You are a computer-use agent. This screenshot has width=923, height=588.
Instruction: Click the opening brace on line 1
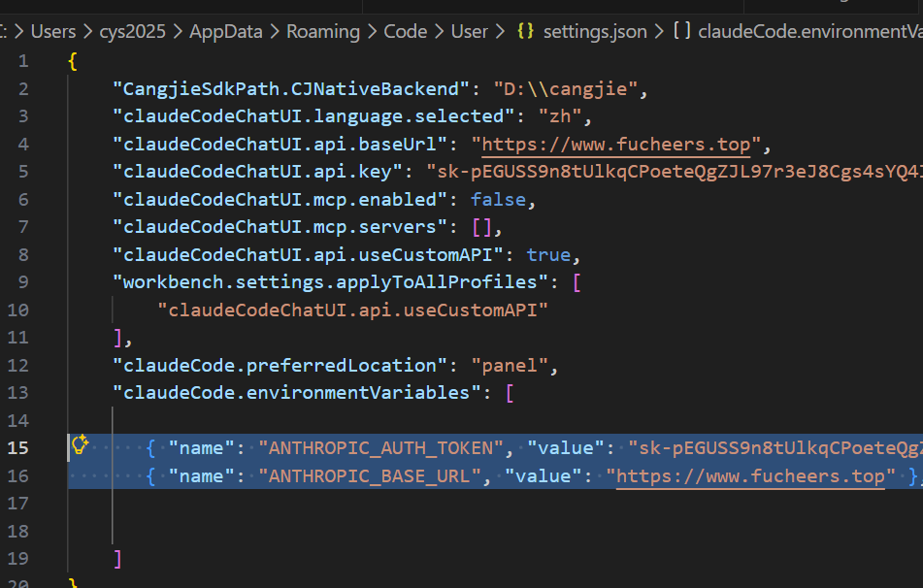click(x=73, y=61)
